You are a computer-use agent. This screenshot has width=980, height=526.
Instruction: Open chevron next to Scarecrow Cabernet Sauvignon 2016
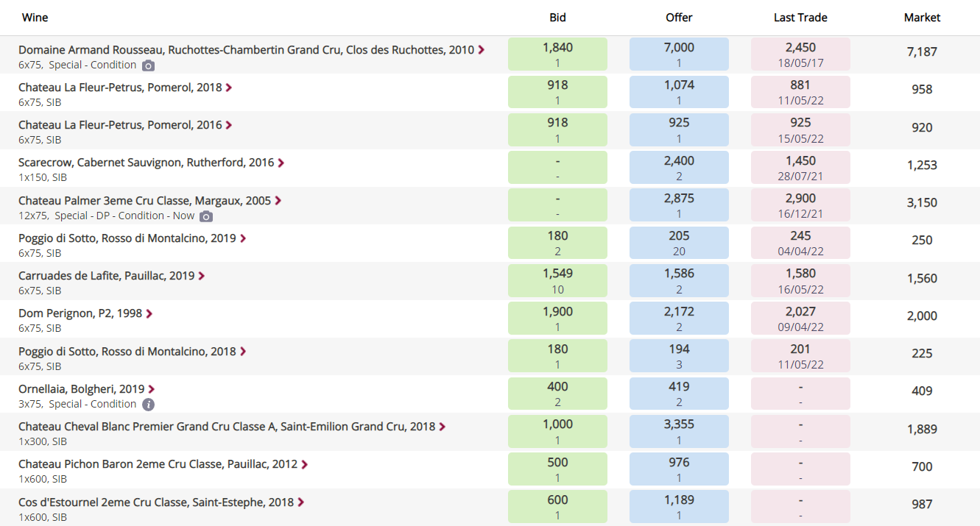(281, 163)
